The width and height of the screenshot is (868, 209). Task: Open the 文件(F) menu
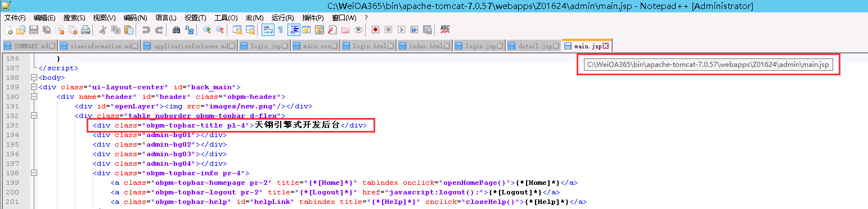pos(15,18)
